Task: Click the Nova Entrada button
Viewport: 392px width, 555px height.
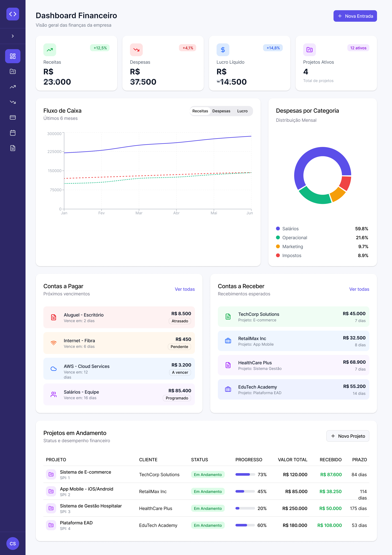Action: pyautogui.click(x=355, y=16)
